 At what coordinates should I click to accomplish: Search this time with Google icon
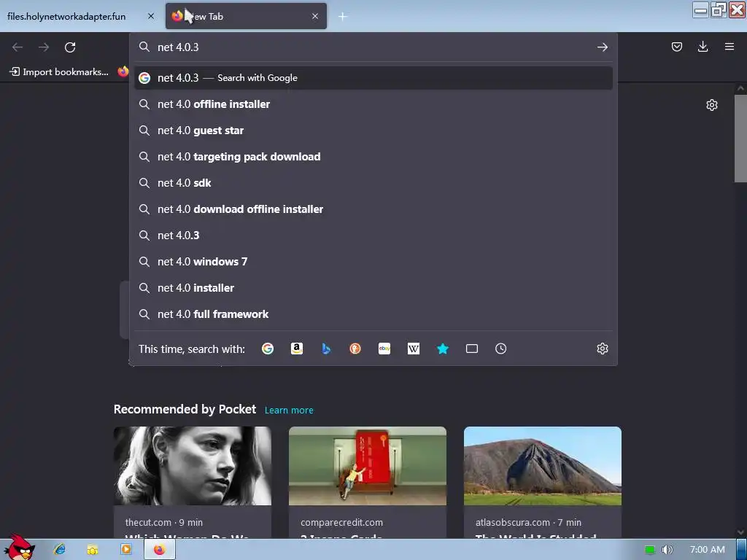click(268, 349)
